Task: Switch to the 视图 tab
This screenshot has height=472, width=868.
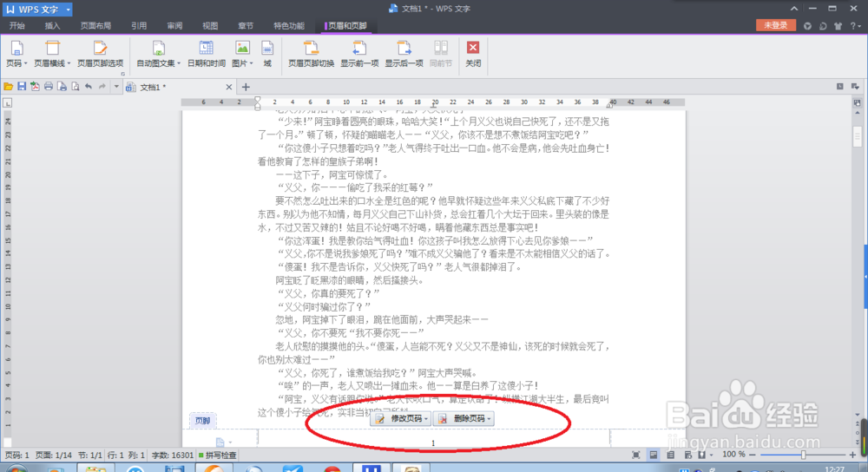Action: [210, 26]
